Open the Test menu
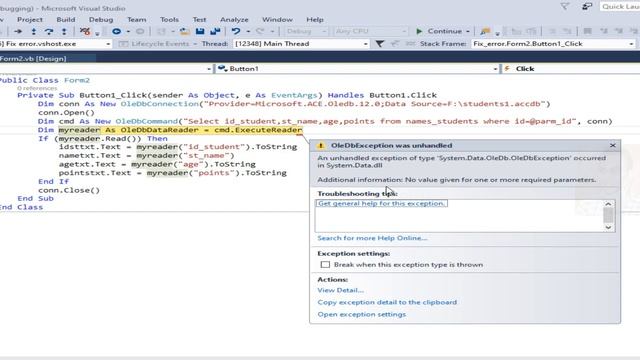 coord(199,20)
